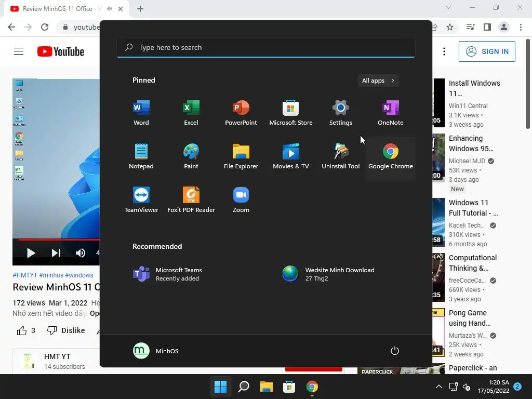The height and width of the screenshot is (399, 532).
Task: Open PowerPoint pinned app
Action: [x=241, y=113]
